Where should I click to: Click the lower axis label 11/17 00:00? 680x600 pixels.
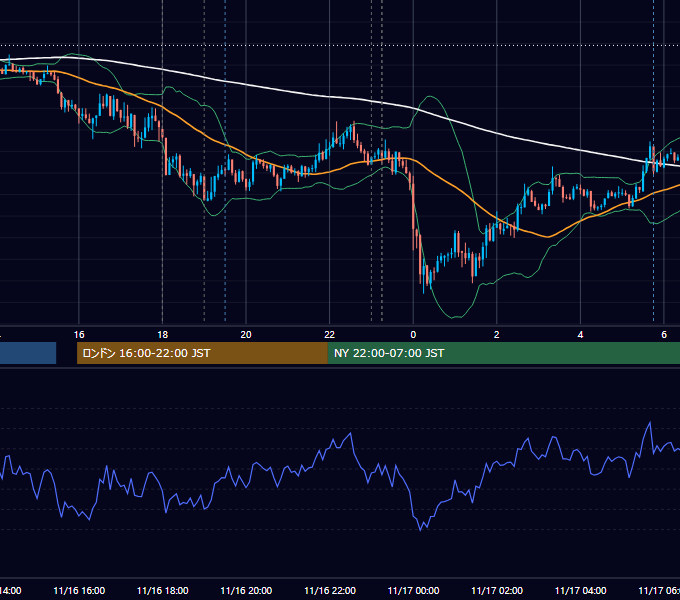point(413,591)
